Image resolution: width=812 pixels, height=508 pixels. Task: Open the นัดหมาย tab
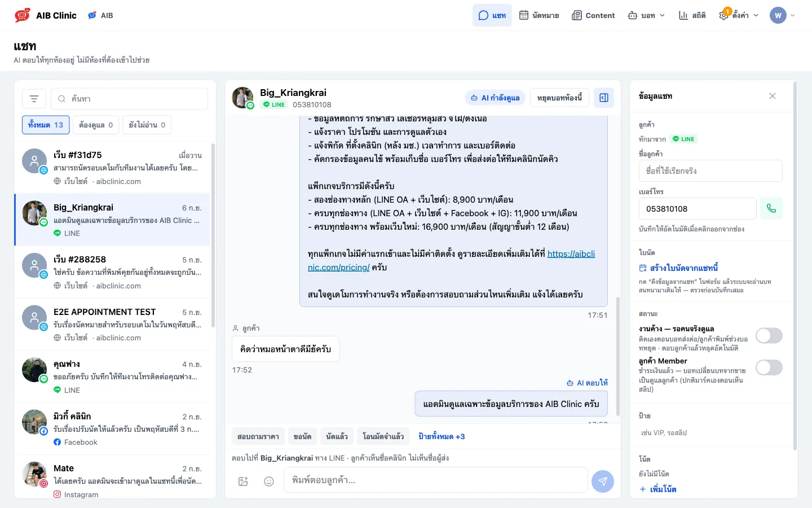539,15
